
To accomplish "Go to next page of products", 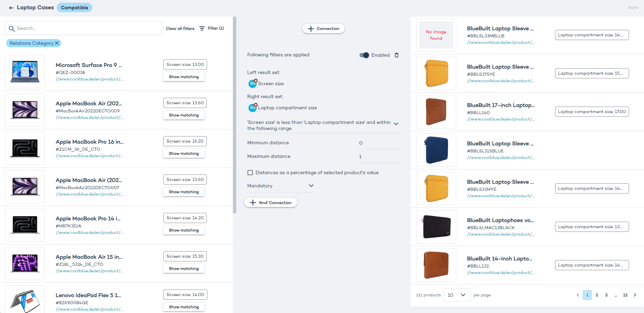I will coord(635,295).
